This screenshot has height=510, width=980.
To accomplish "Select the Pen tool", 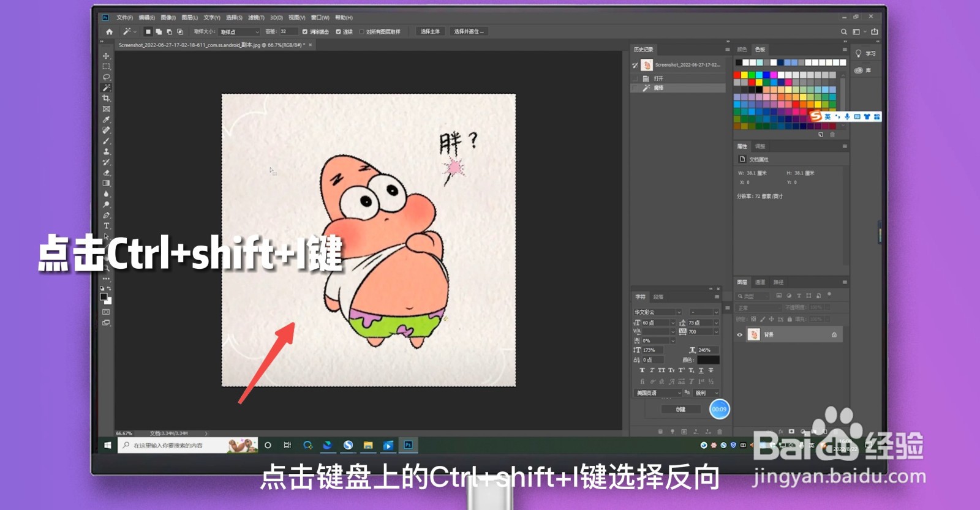I will tap(106, 216).
